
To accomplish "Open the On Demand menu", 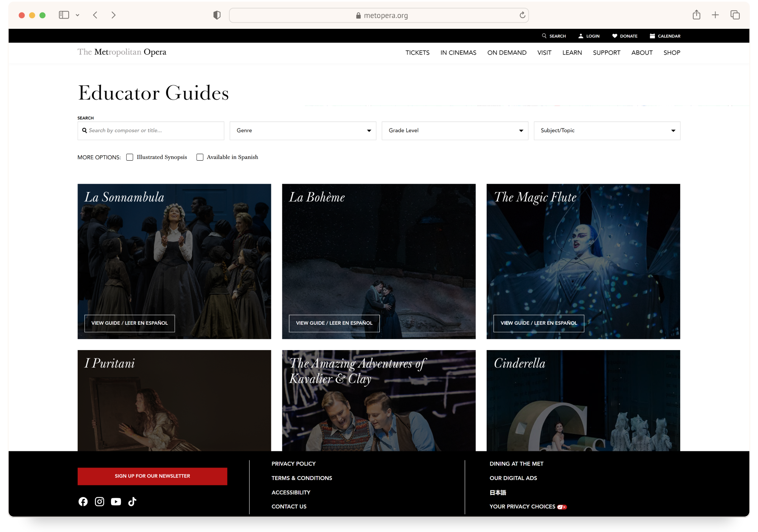I will 507,53.
